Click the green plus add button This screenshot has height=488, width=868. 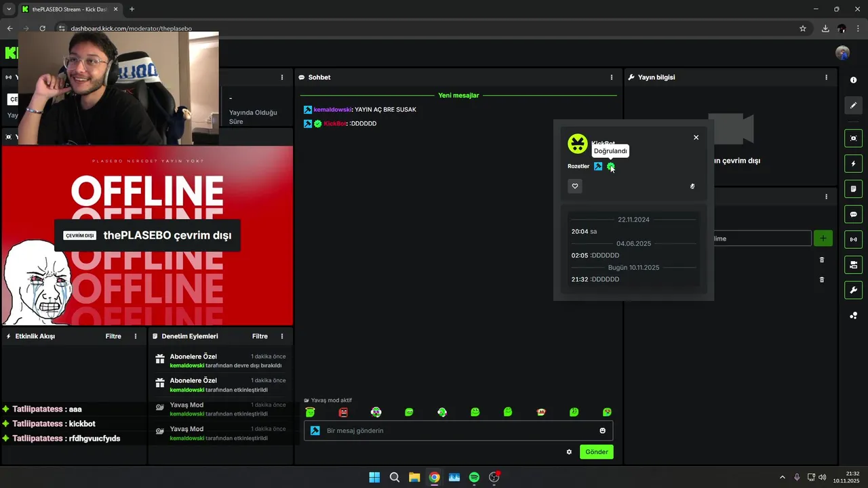[823, 239]
